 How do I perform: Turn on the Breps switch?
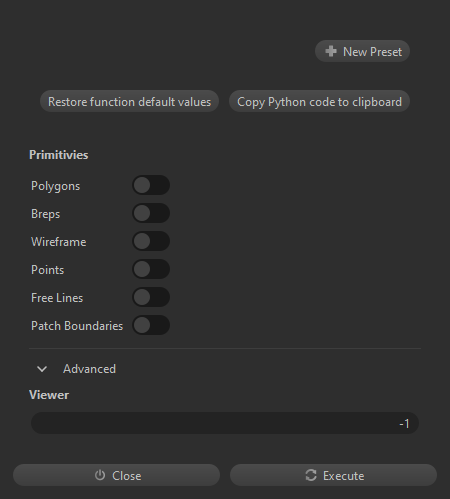point(151,213)
